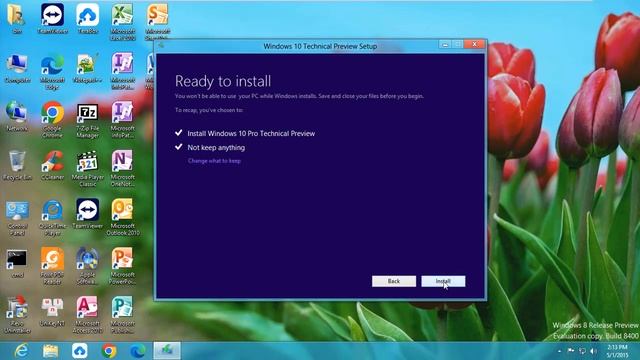Open File Explorer from the taskbar
Image resolution: width=640 pixels, height=360 pixels.
[51, 351]
